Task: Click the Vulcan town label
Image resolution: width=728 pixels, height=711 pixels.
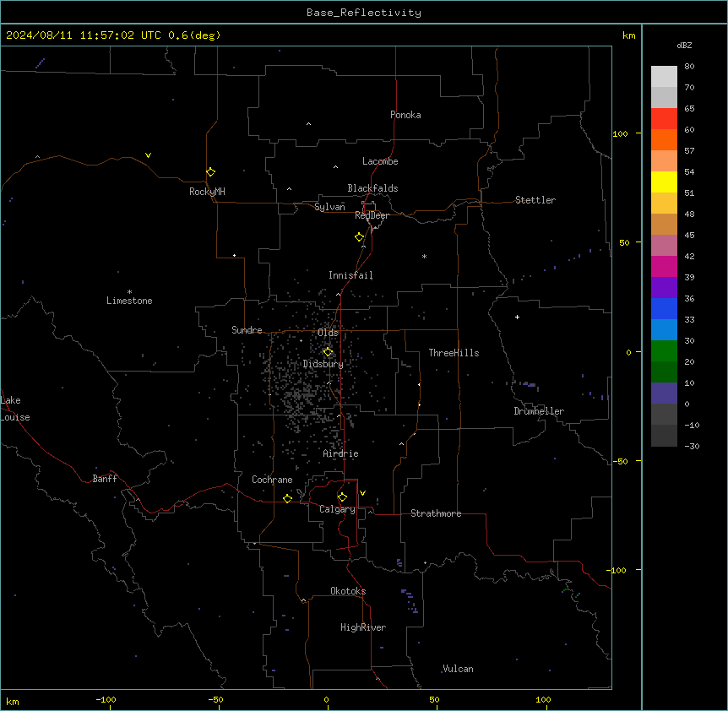Action: [458, 669]
